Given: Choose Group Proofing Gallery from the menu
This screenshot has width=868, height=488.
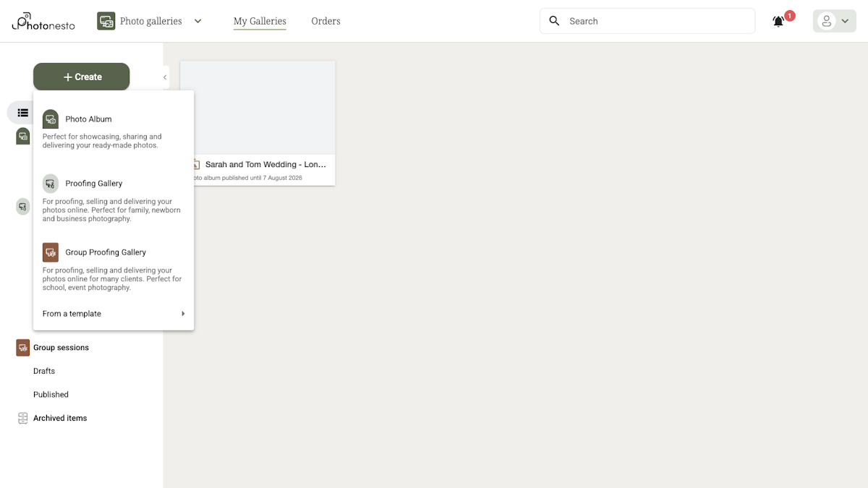Looking at the screenshot, I should [x=114, y=267].
